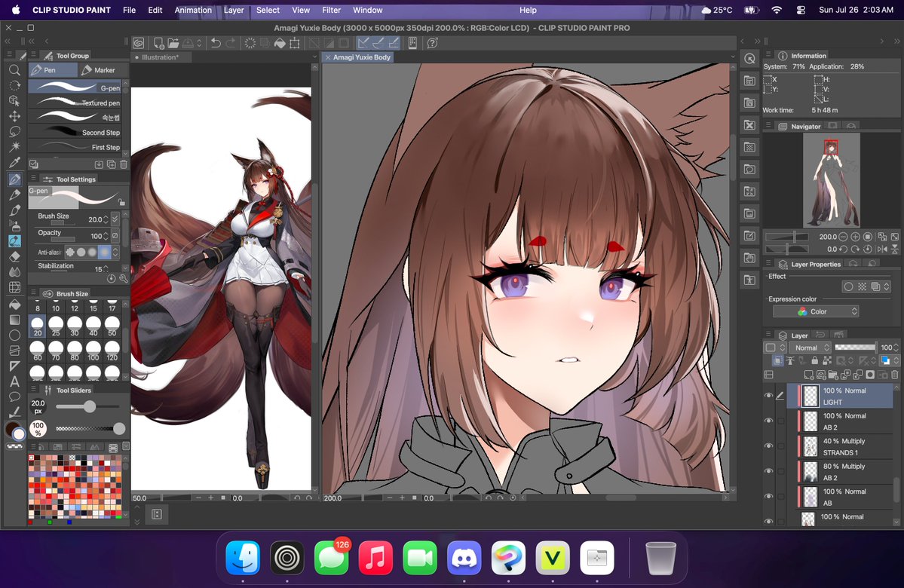904x588 pixels.
Task: Select the Eraser tool
Action: point(14,256)
